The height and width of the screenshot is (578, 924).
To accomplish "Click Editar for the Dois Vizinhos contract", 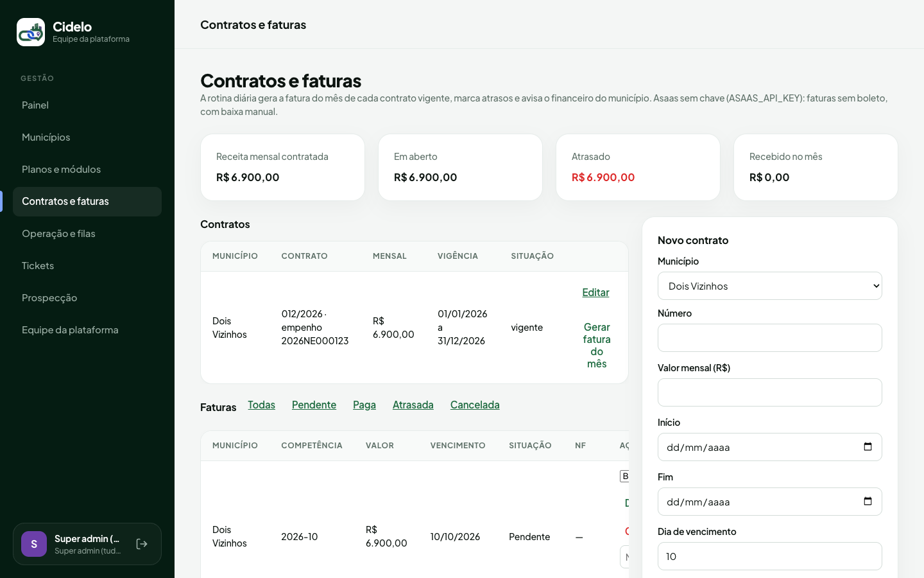I will click(595, 292).
